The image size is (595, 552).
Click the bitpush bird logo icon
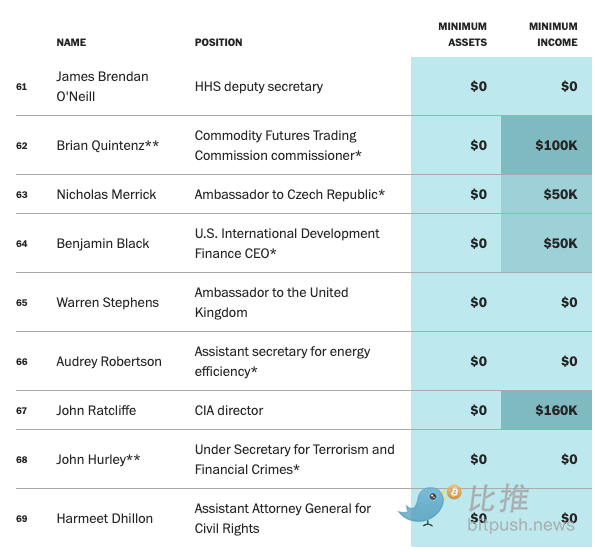click(422, 506)
